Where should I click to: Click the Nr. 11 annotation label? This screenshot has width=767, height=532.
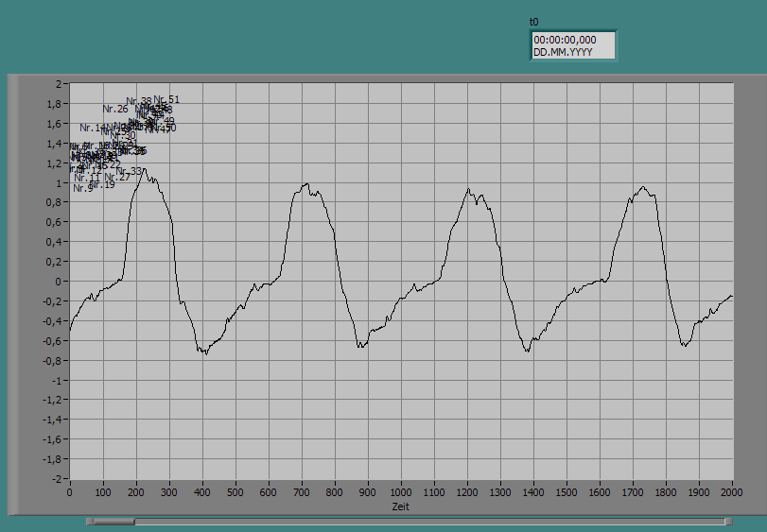[87, 178]
